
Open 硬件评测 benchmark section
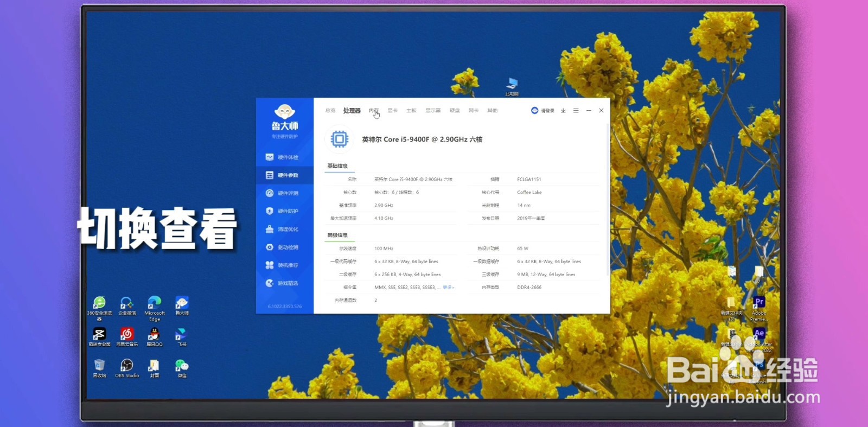tap(284, 193)
